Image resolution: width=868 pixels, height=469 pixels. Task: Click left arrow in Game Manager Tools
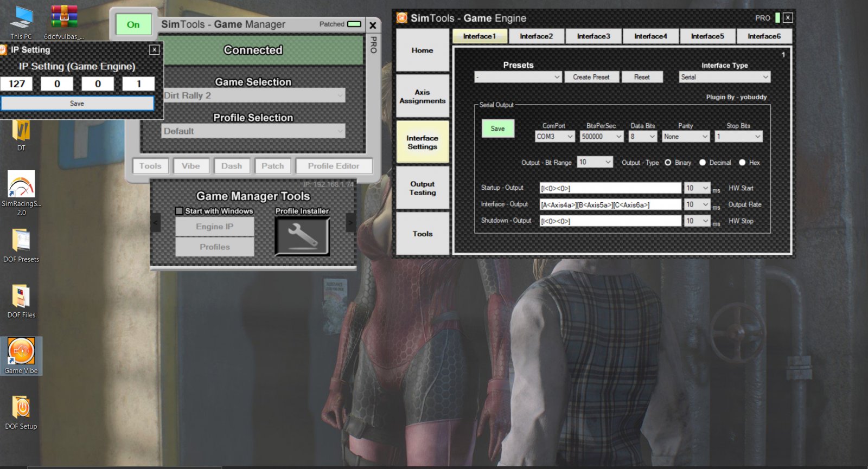[x=156, y=223]
